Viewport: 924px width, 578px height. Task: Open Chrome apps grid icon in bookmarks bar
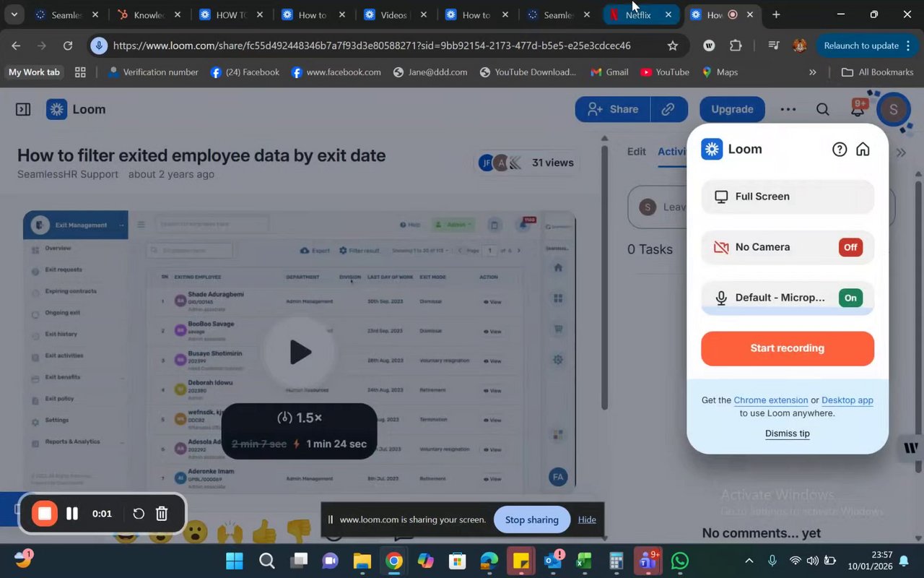[80, 72]
